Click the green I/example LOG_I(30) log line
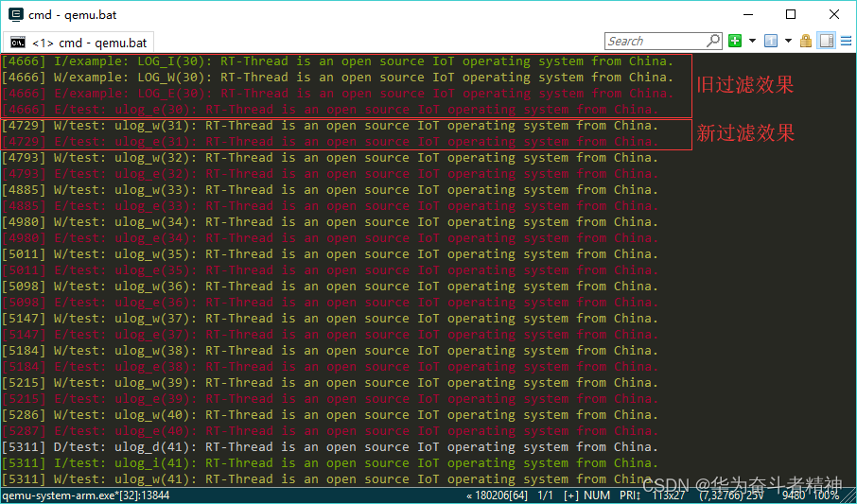Viewport: 857px width, 504px height. tap(338, 61)
